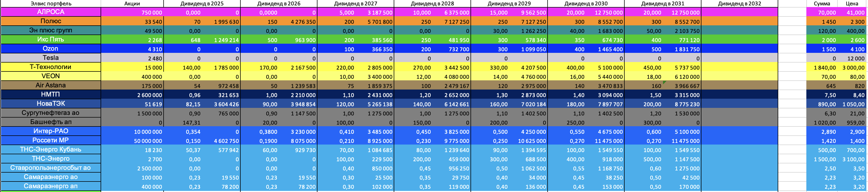Select the Сумма column header
The width and height of the screenshot is (868, 192).
(x=821, y=3)
